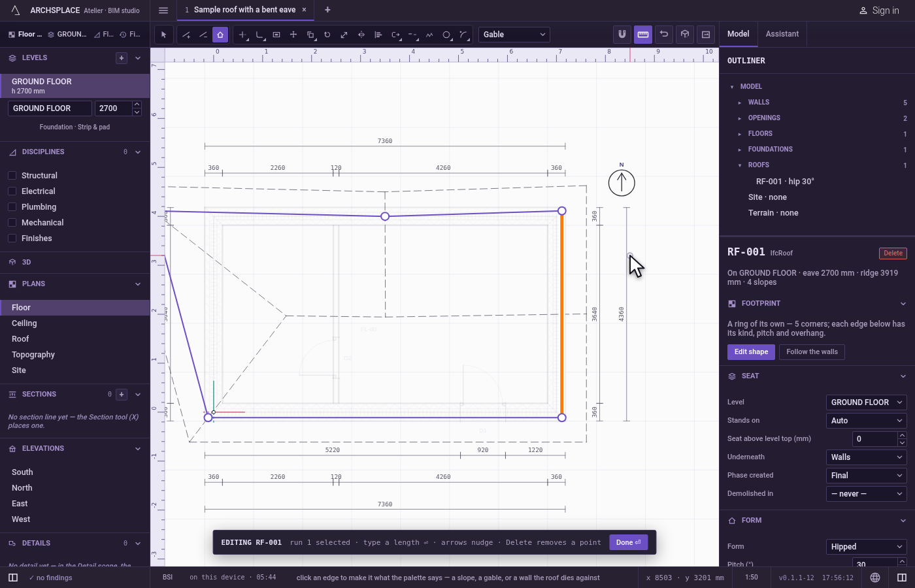
Task: Open the Gable edge type dropdown
Action: (x=514, y=35)
